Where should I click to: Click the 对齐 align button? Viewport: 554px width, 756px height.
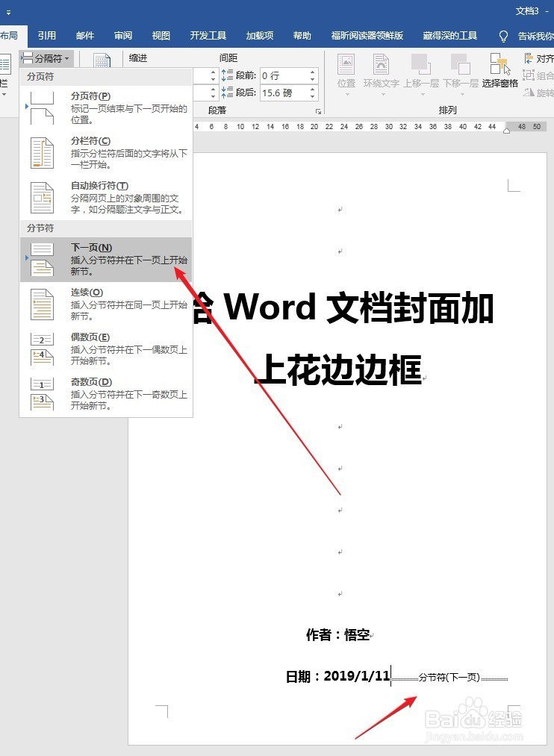tap(538, 59)
